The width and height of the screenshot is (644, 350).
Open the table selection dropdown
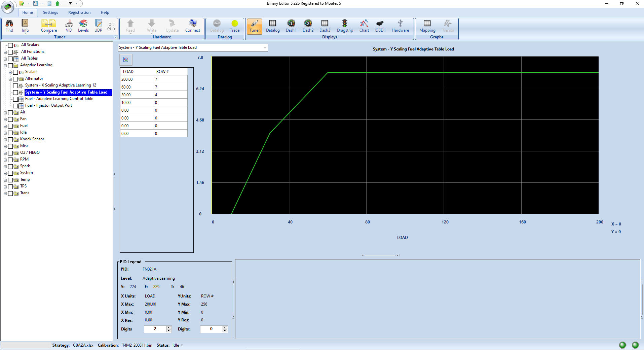pyautogui.click(x=265, y=48)
